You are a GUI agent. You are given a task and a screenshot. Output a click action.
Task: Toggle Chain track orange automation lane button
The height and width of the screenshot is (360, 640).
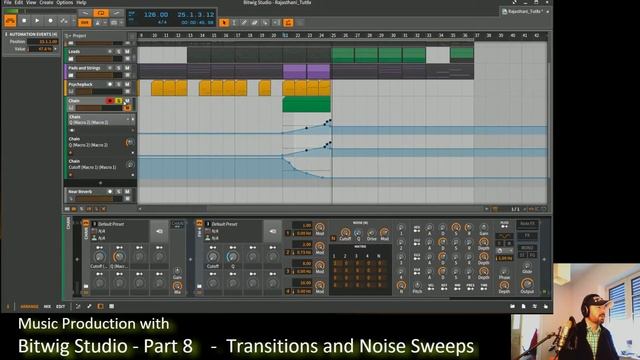[x=127, y=108]
